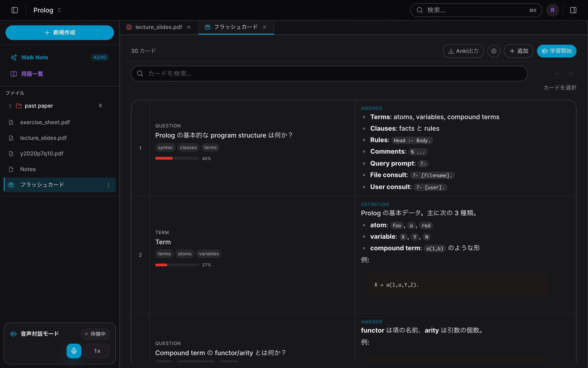Close the フラッシュカード tab
This screenshot has height=368, width=588.
coord(265,27)
